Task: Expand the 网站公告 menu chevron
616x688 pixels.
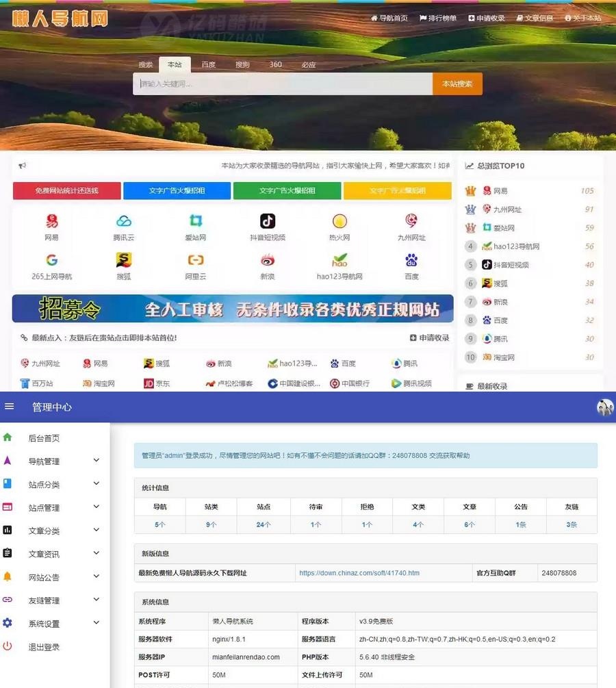Action: [97, 576]
